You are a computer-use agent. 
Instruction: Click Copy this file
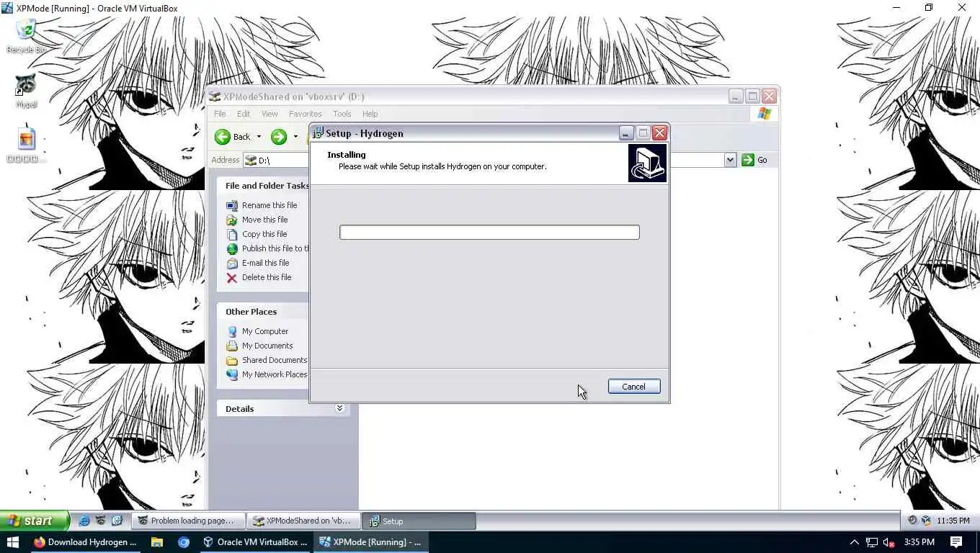[x=264, y=234]
